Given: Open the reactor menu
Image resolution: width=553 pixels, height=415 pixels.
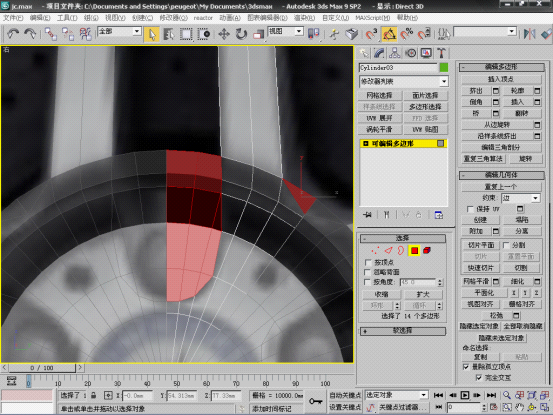Looking at the screenshot, I should [x=203, y=18].
